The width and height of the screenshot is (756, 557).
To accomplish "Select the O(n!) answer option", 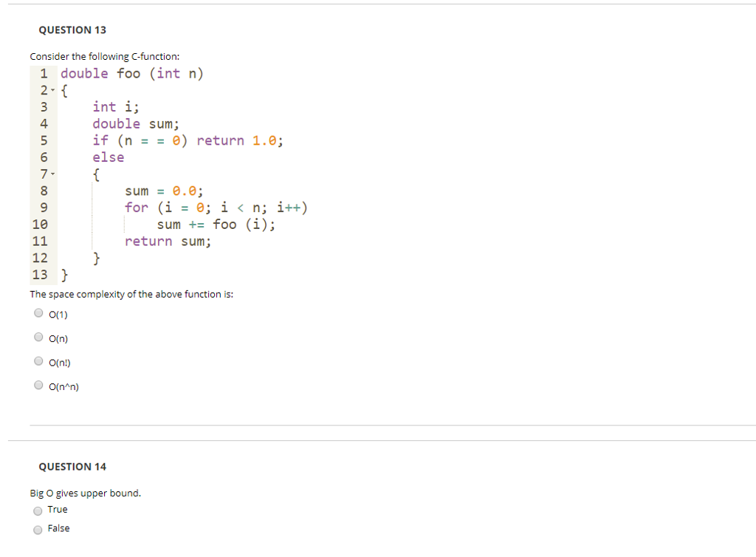I will tap(38, 360).
